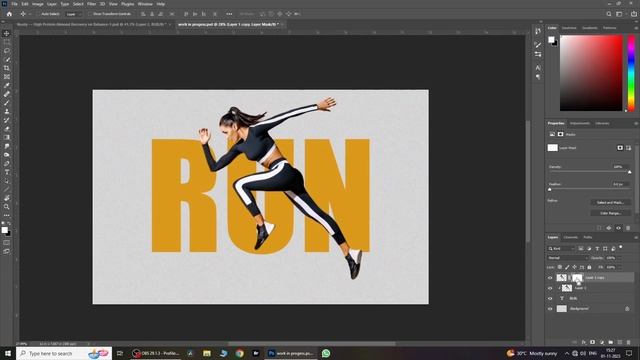Select the Eraser tool
Viewport: 640px width, 360px height.
7,129
